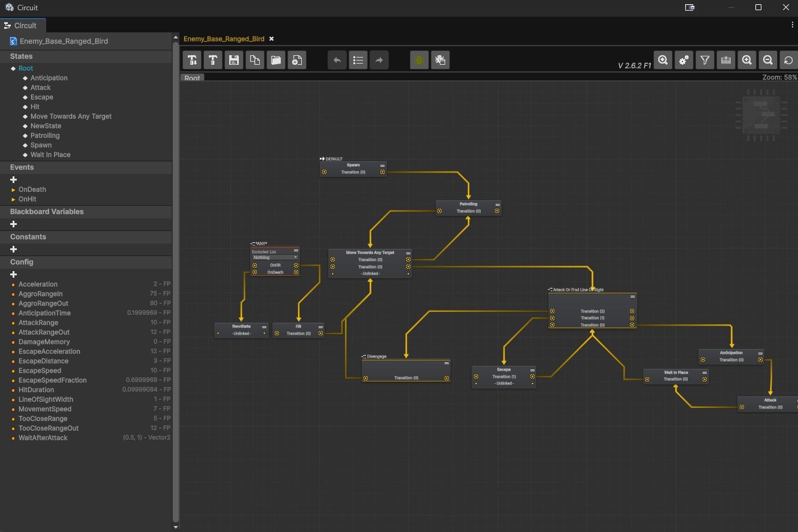Zoom in with the plus magnifier
This screenshot has width=798, height=532.
pos(747,60)
